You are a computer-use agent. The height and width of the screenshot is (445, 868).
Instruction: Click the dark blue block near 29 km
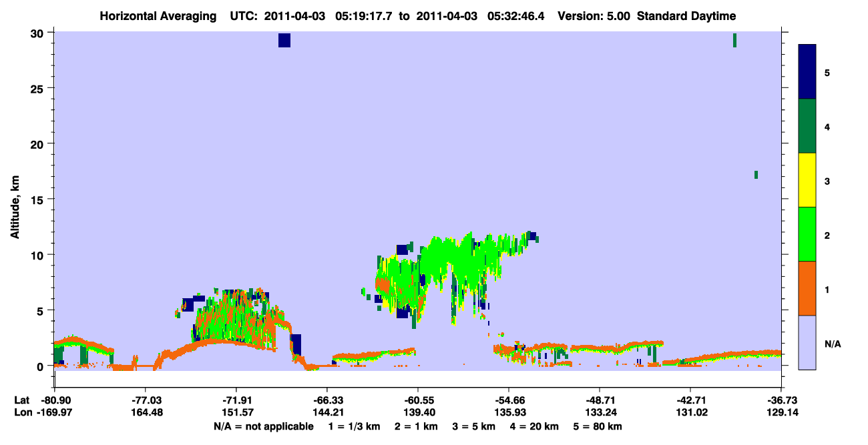284,40
